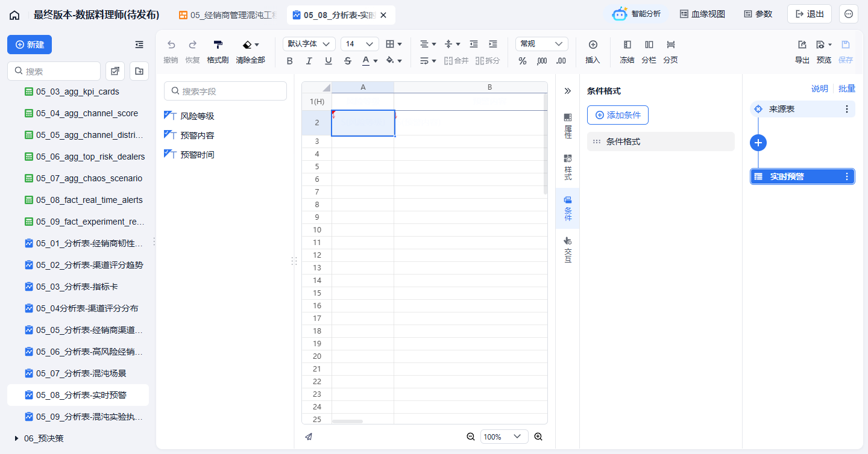The height and width of the screenshot is (454, 868).
Task: Select the 预警内容 field
Action: click(x=197, y=135)
